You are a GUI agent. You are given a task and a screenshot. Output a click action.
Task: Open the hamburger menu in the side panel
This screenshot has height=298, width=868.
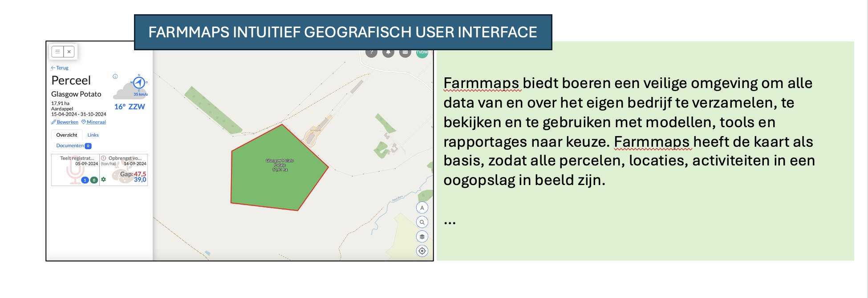[57, 52]
